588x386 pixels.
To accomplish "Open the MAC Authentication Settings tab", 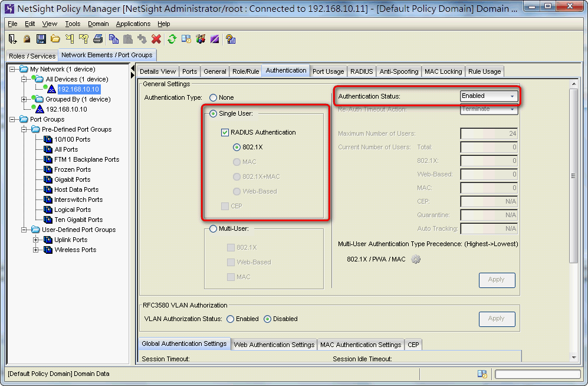I will tap(360, 344).
